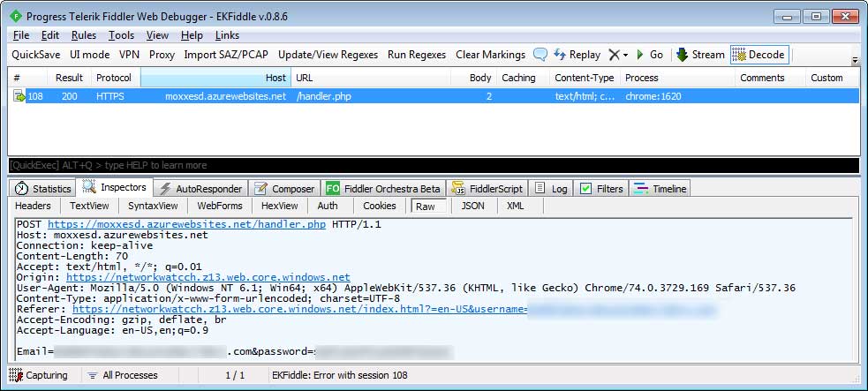Select /handler.php URL cell

point(323,96)
